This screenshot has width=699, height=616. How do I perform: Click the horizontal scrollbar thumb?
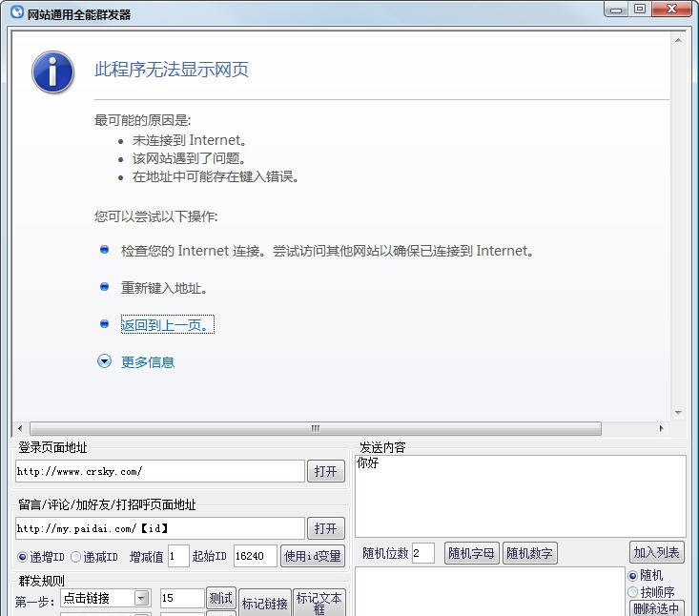(316, 428)
